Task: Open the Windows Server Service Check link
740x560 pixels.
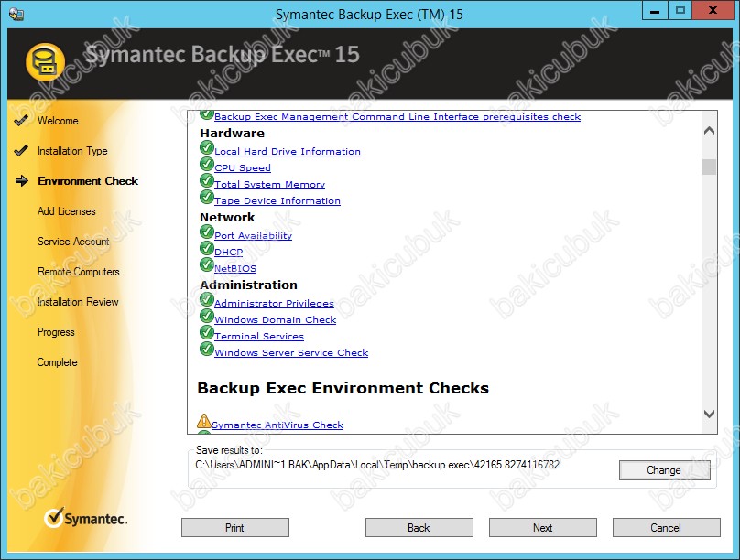Action: 291,352
